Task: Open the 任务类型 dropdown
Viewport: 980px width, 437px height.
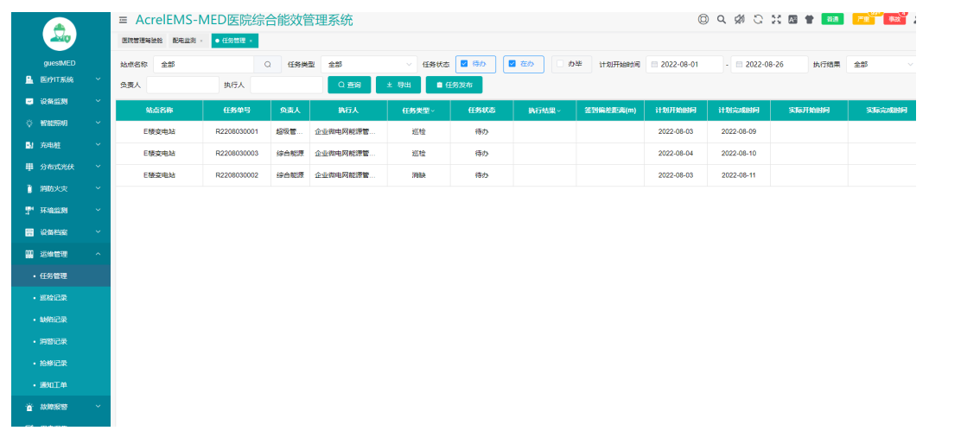Action: point(369,64)
